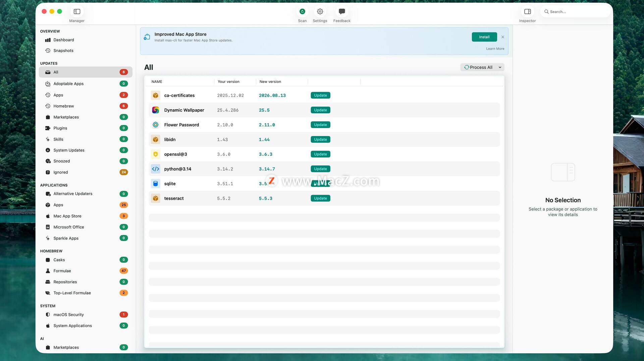Update Dynamic Wallpaper app
Image resolution: width=644 pixels, height=361 pixels.
click(x=320, y=110)
